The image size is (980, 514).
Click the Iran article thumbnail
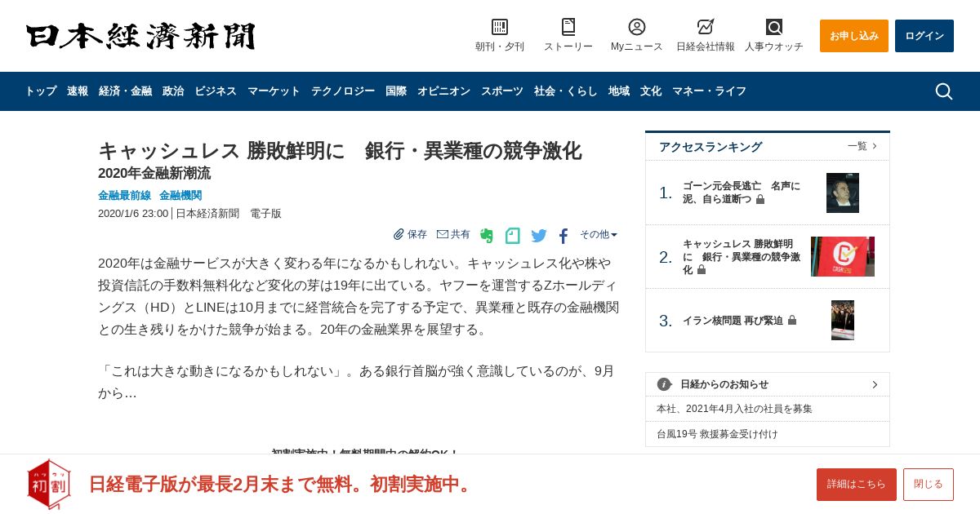843,321
